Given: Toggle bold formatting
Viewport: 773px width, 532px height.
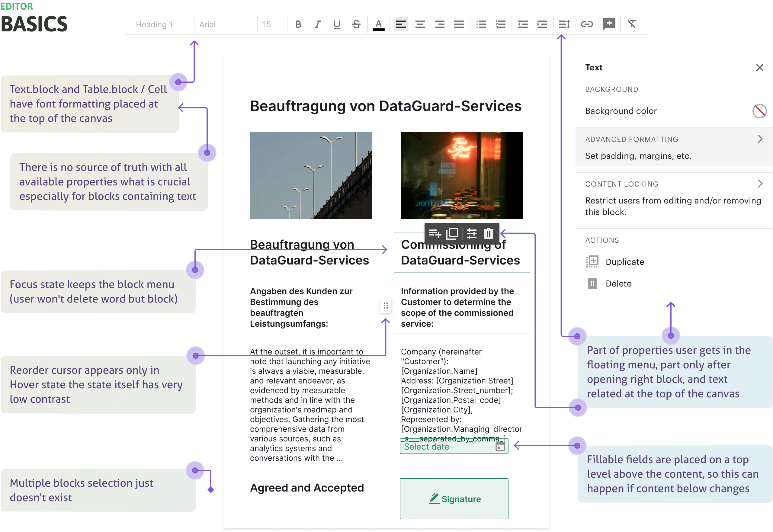Looking at the screenshot, I should tap(298, 24).
